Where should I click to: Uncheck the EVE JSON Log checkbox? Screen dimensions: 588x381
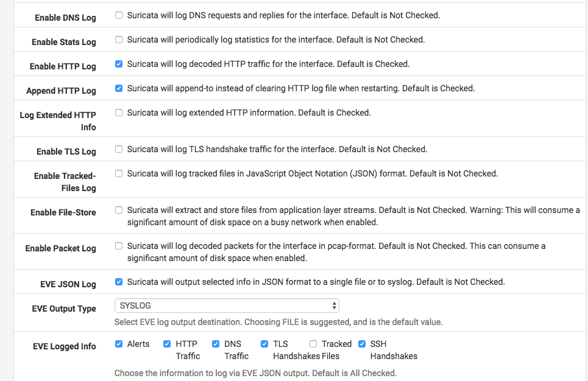(x=119, y=282)
